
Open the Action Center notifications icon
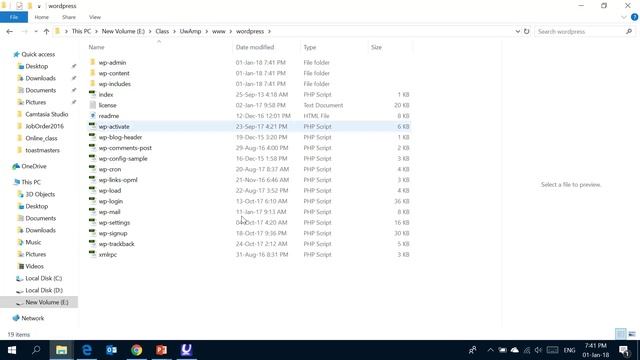point(624,350)
